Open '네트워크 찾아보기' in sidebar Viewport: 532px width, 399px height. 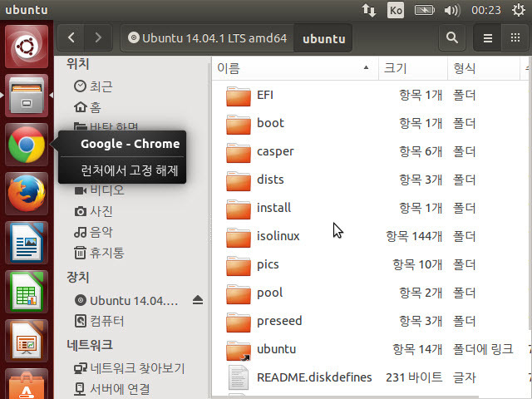tap(136, 367)
